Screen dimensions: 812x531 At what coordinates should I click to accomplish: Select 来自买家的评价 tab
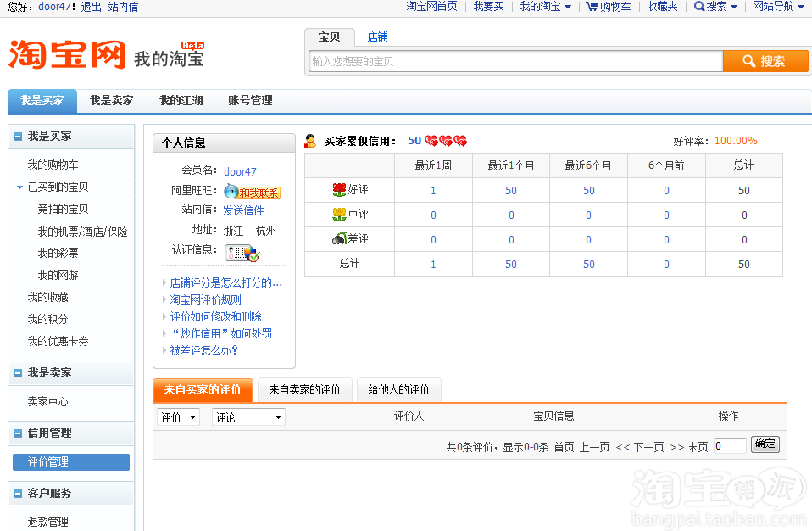point(203,389)
